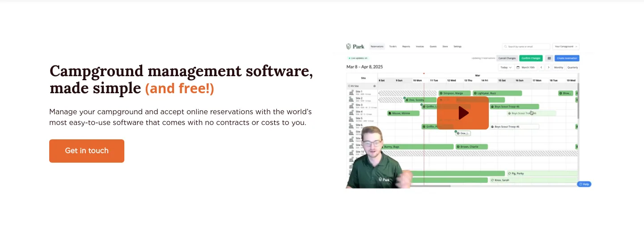Open the Today dropdown

point(506,67)
